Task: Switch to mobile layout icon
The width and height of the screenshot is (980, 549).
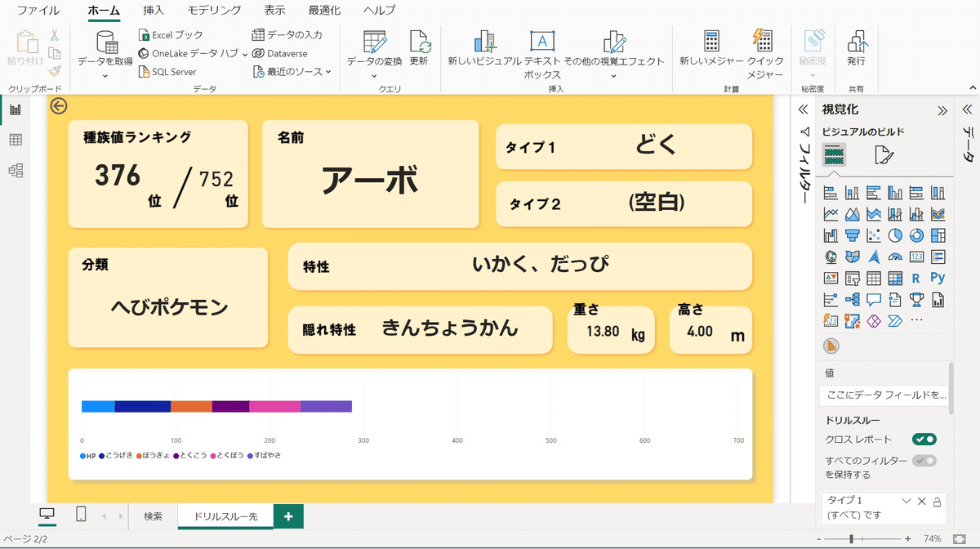Action: (x=81, y=515)
